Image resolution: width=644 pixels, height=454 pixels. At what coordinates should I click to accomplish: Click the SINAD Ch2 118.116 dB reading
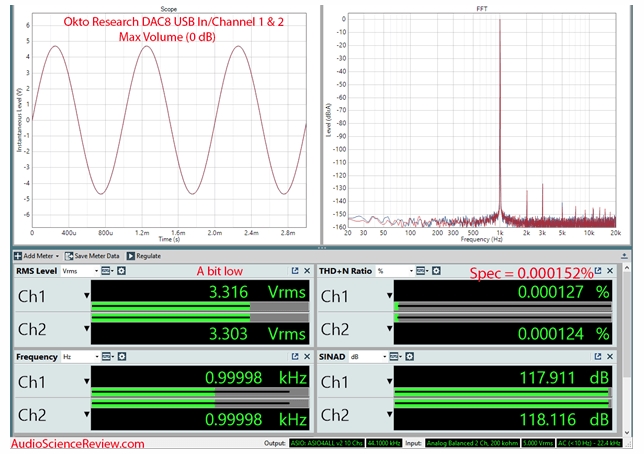click(564, 419)
